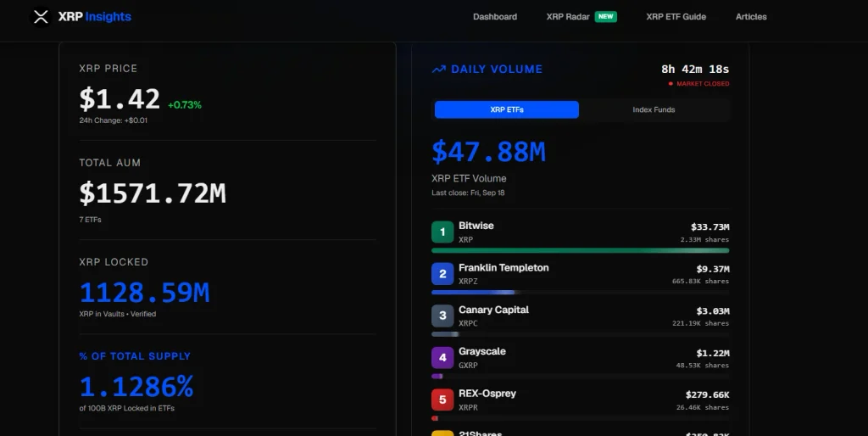
Task: Click the 221.19K shares label
Action: click(x=700, y=323)
